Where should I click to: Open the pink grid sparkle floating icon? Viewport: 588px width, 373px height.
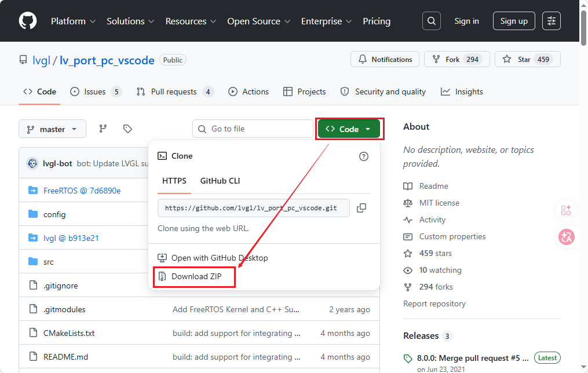tap(566, 210)
